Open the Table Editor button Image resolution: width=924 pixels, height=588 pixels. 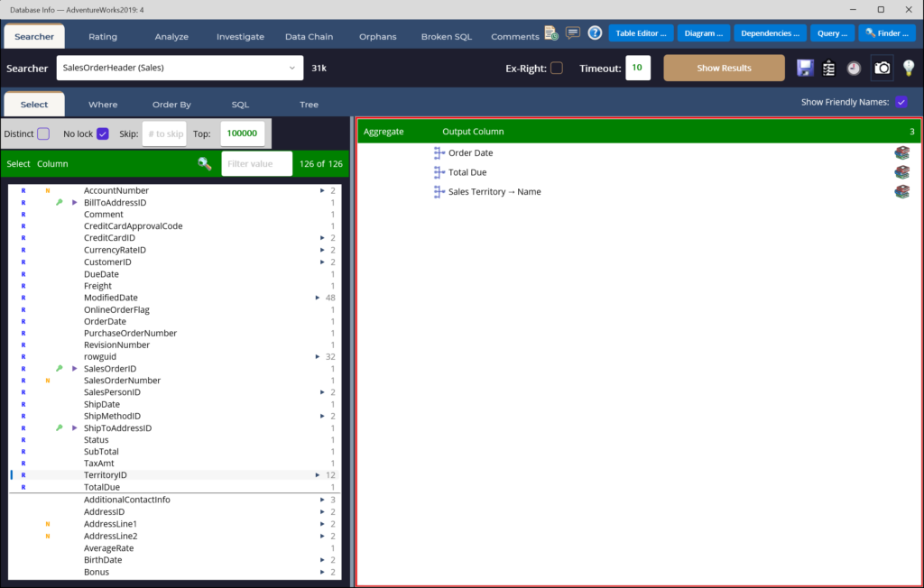[x=641, y=33]
